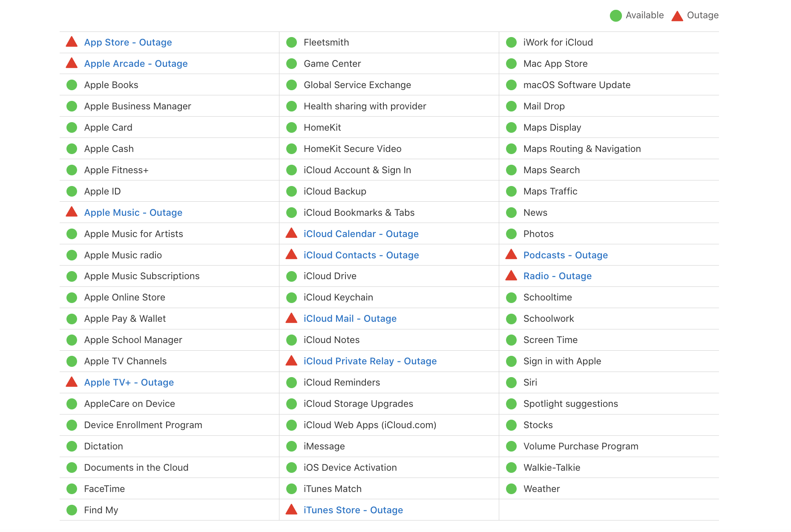Click the green dot next to Maps Search
Image resolution: width=791 pixels, height=532 pixels.
pyautogui.click(x=511, y=169)
